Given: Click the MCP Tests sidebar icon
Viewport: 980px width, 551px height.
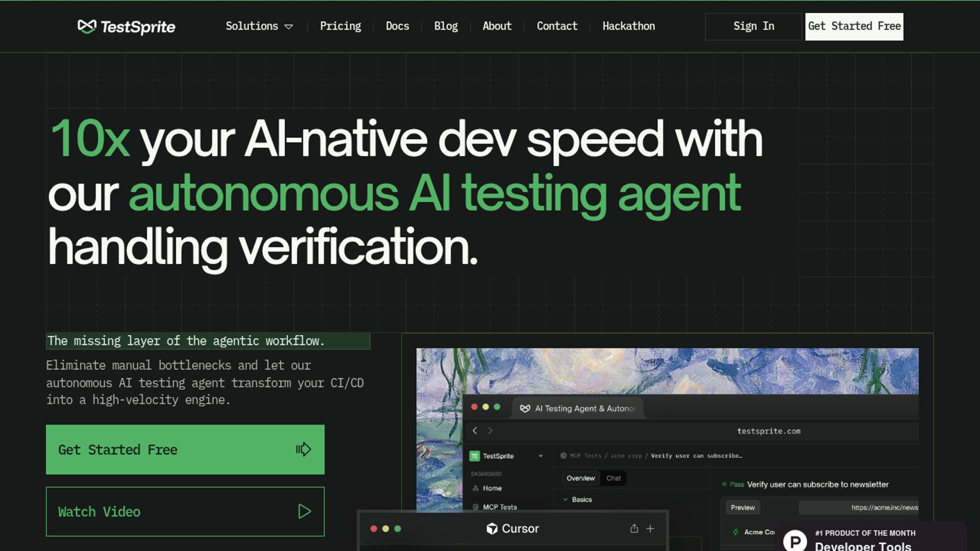Looking at the screenshot, I should click(x=476, y=507).
